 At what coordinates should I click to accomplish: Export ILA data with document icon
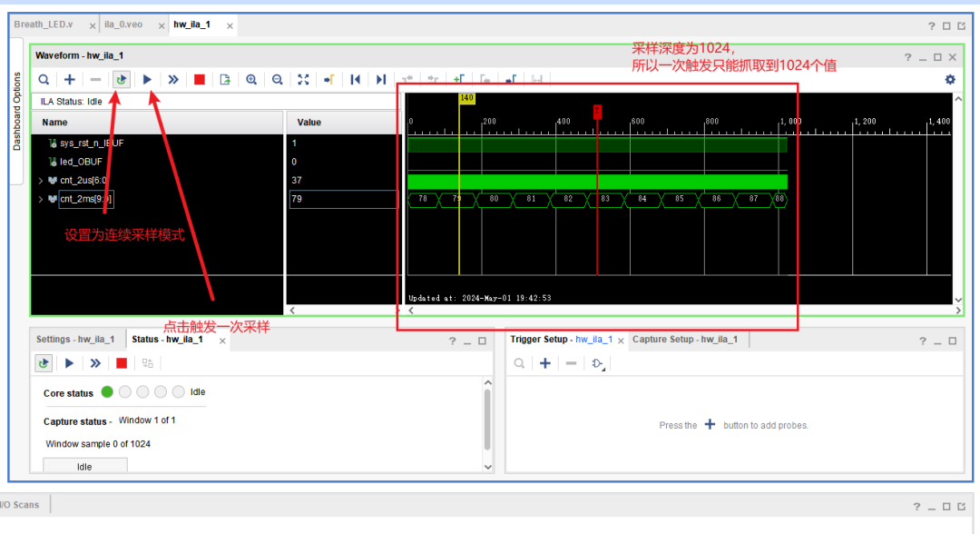225,79
